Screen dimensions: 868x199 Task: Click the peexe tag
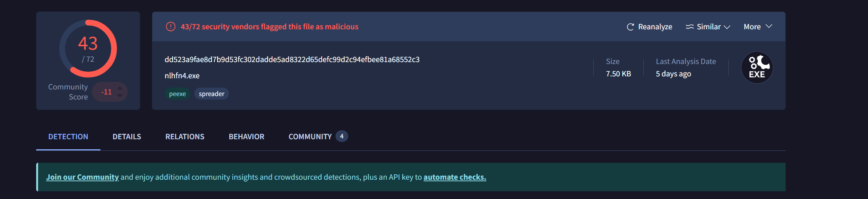tap(177, 94)
